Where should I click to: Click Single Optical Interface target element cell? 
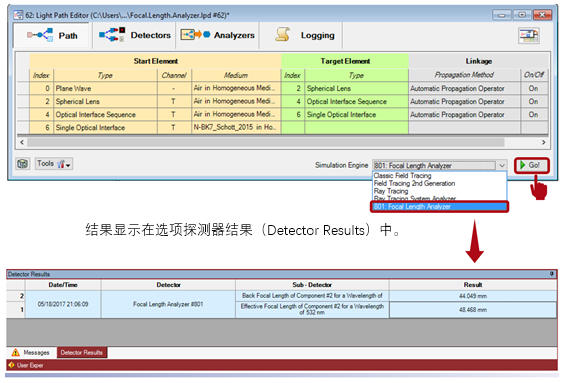[357, 114]
